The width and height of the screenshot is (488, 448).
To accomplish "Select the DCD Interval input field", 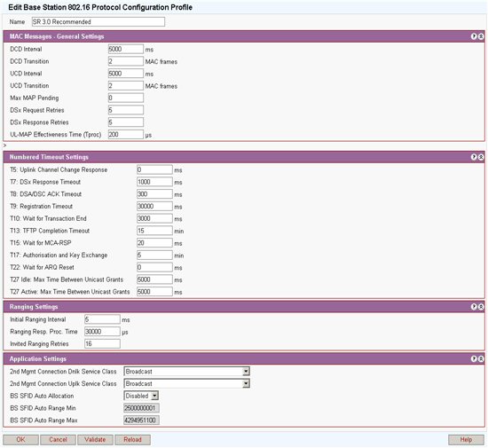I will (126, 49).
